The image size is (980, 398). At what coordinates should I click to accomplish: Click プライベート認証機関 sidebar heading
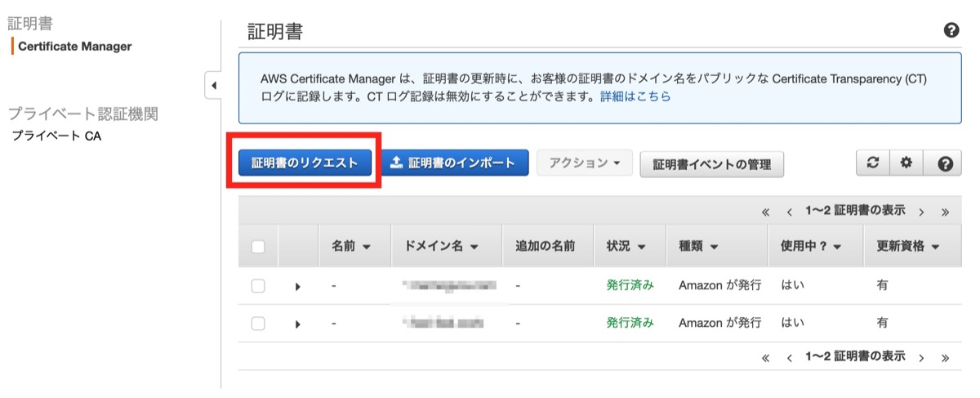tap(82, 114)
